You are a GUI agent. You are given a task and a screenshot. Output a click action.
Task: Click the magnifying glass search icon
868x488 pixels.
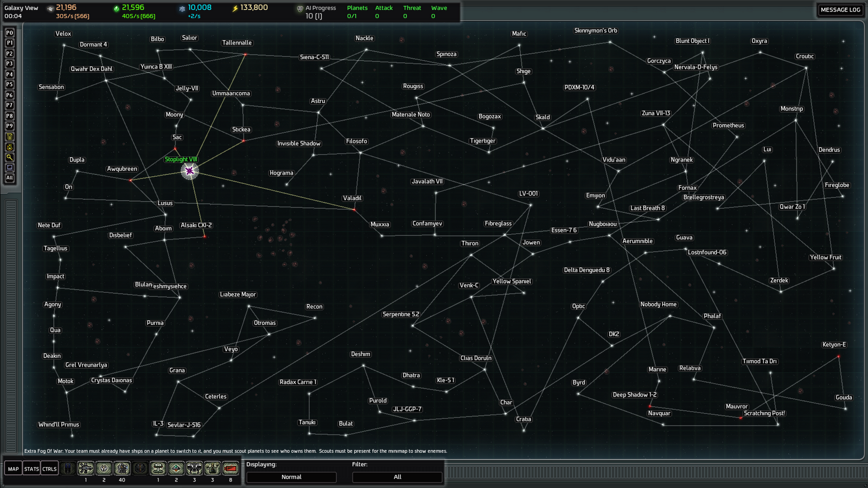(9, 157)
